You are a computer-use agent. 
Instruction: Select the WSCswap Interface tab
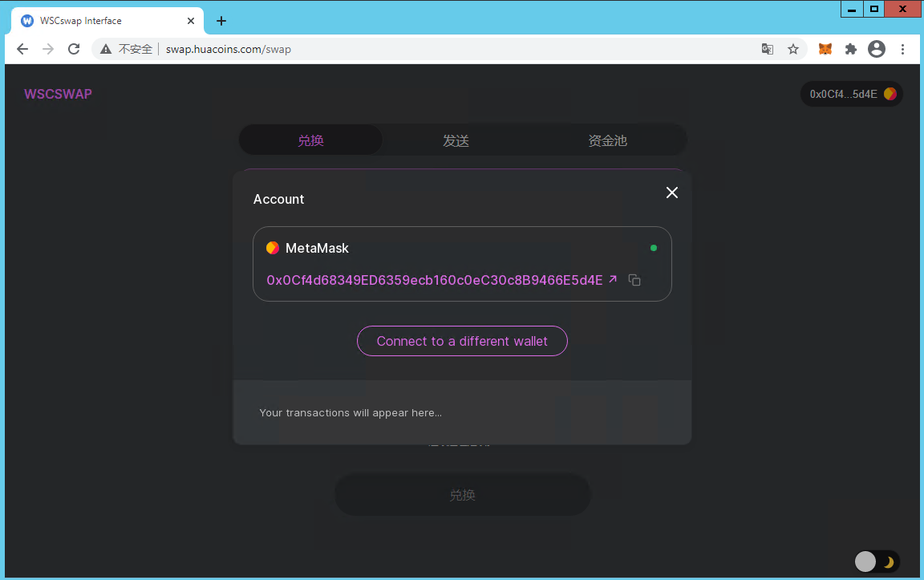pos(107,21)
